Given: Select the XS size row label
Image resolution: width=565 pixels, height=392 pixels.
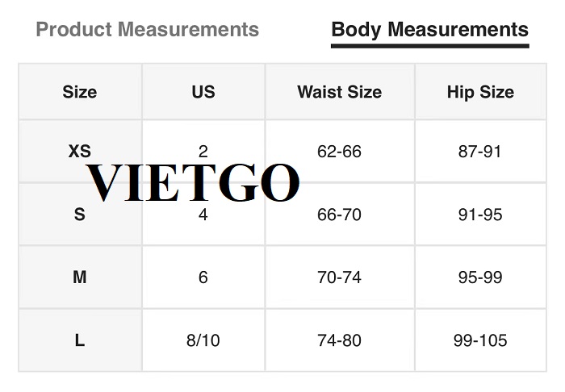Looking at the screenshot, I should pyautogui.click(x=80, y=151).
